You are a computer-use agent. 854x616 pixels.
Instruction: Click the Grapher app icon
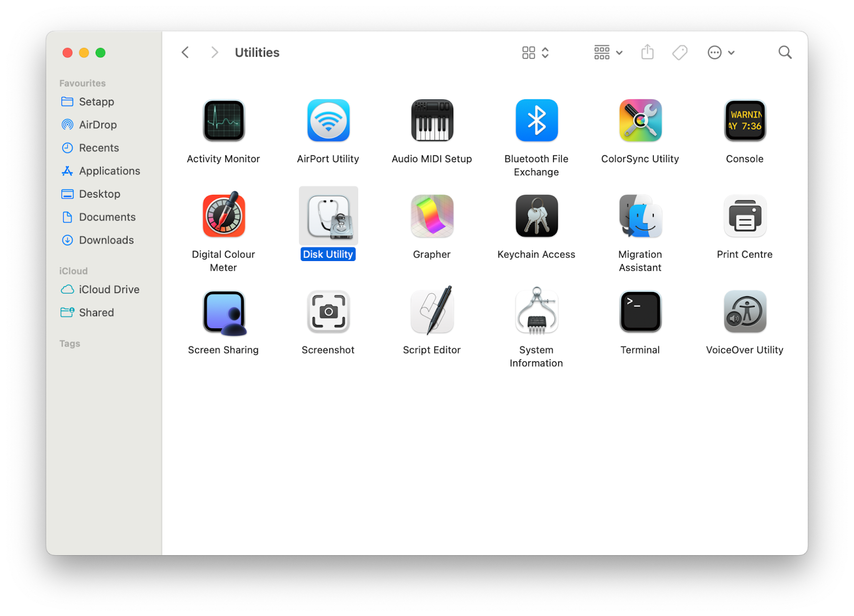432,216
